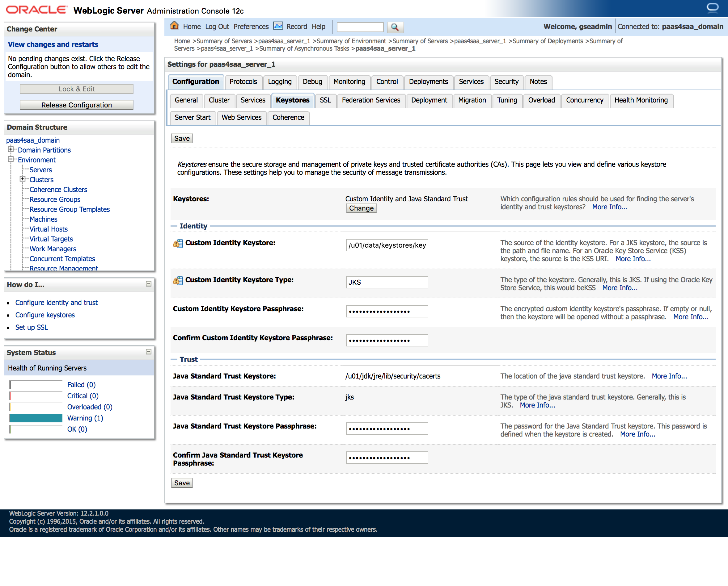Open Machines in the Domain Structure
Viewport: 728px width, 586px height.
[43, 220]
